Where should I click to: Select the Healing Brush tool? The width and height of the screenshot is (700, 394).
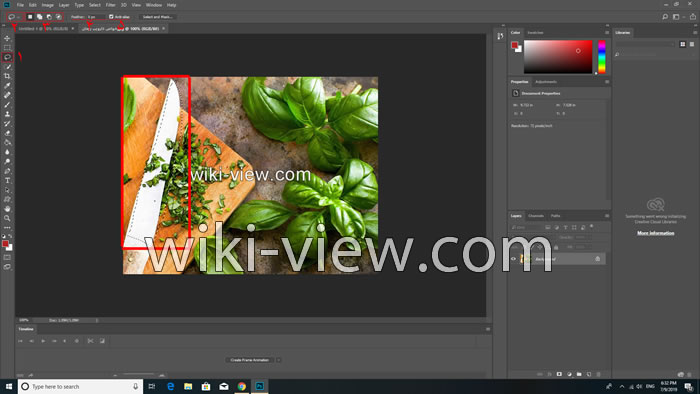point(7,95)
